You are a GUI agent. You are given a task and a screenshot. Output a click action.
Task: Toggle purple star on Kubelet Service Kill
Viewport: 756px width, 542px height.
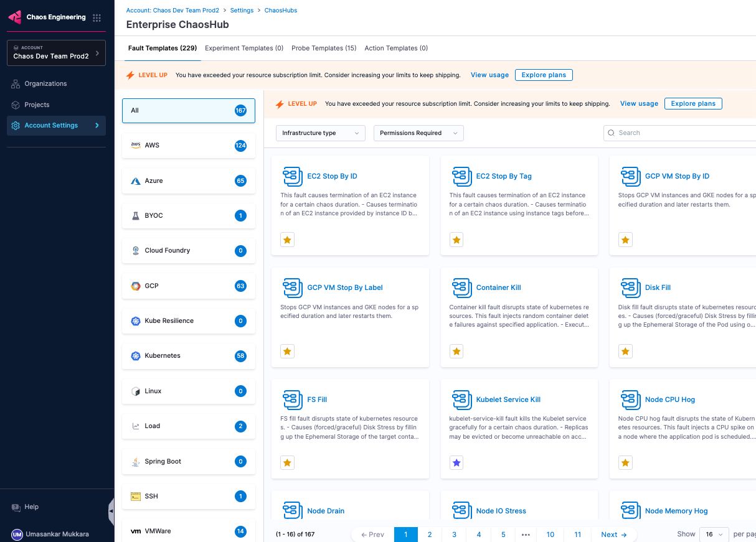click(x=456, y=463)
